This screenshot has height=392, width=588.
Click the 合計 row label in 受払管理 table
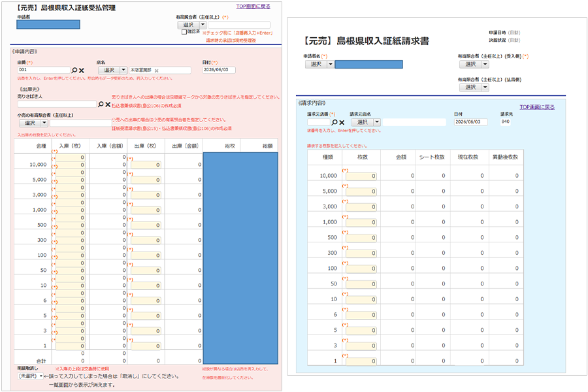coord(41,361)
